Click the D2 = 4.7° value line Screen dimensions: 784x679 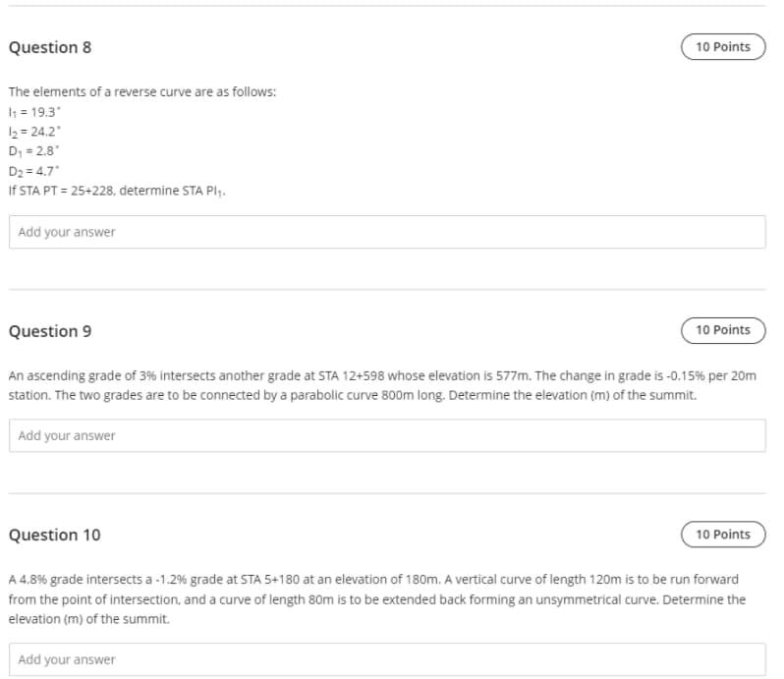click(33, 171)
